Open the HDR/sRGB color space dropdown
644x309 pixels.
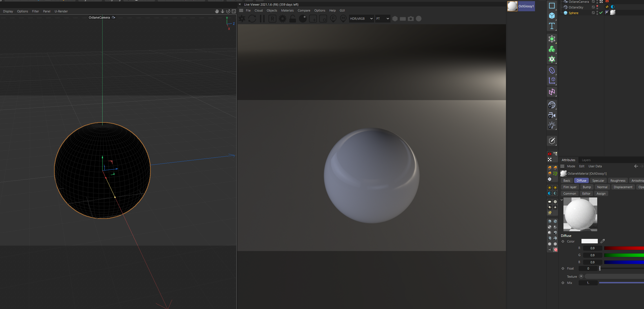click(361, 19)
